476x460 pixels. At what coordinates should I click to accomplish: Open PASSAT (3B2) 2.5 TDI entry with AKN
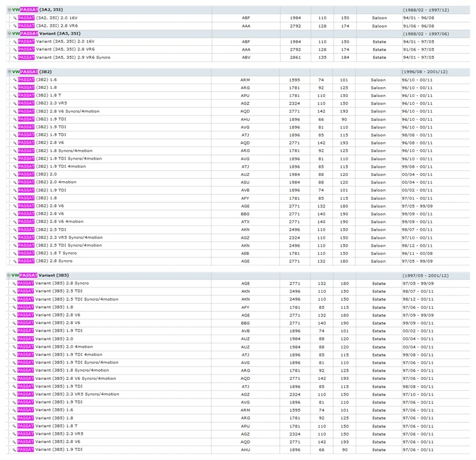pyautogui.click(x=42, y=229)
